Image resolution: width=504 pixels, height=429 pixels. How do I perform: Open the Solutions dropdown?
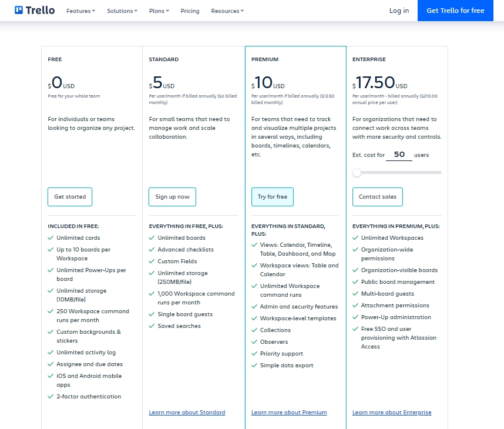pyautogui.click(x=122, y=11)
